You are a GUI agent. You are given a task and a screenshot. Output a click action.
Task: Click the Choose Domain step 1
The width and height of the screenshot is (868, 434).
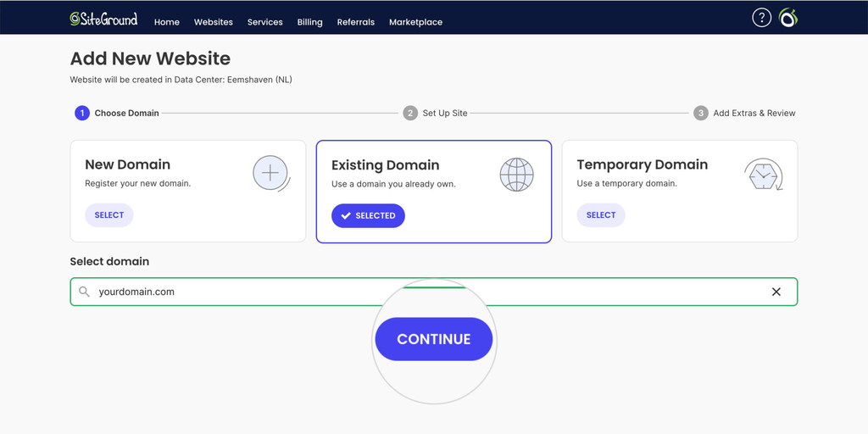(x=117, y=113)
